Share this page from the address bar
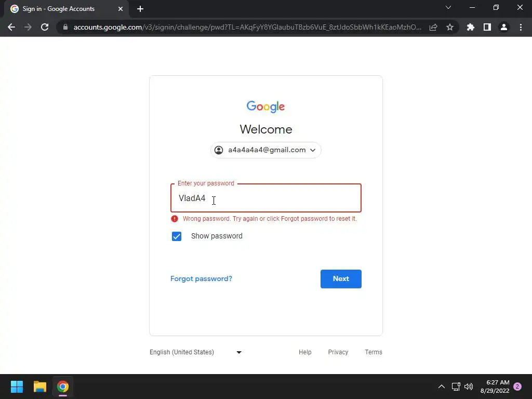 tap(433, 27)
